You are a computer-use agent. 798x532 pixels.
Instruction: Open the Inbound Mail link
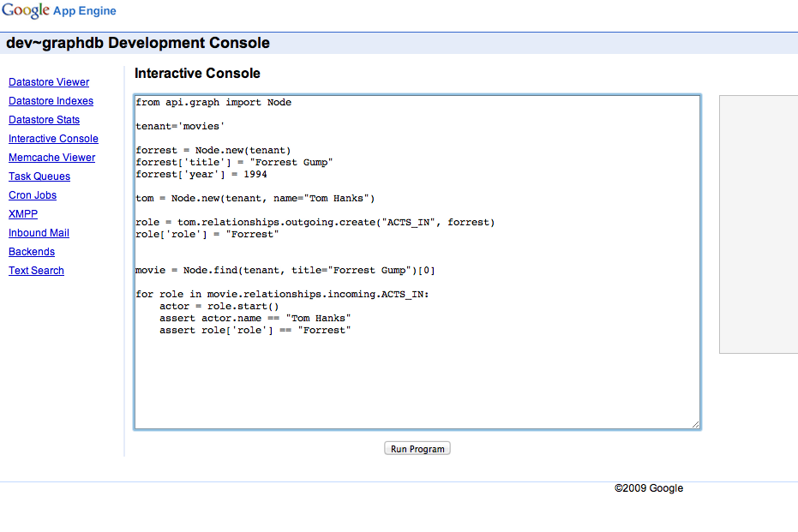coord(39,232)
